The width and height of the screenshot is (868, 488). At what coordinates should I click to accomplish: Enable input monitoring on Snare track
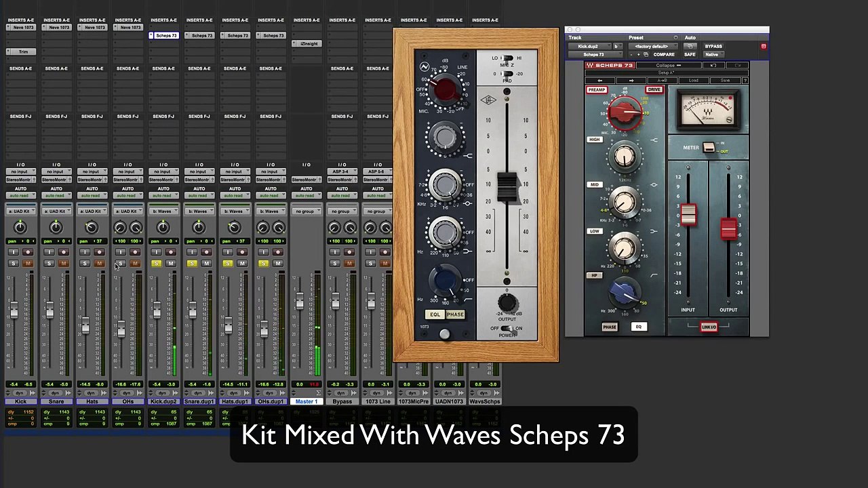pos(48,253)
